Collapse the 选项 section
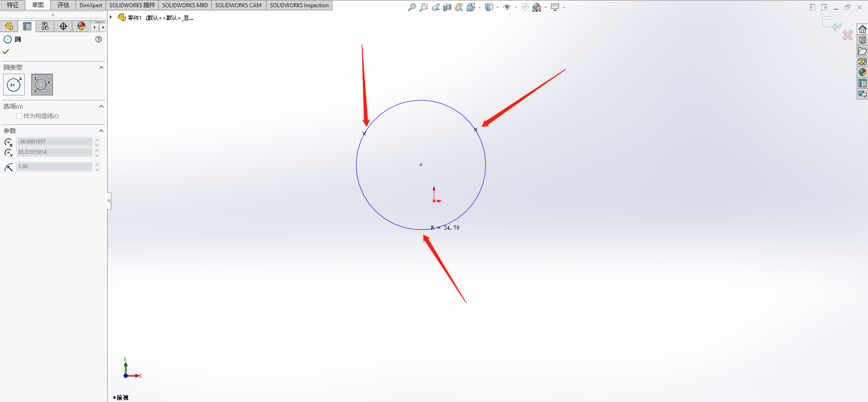 pos(101,106)
